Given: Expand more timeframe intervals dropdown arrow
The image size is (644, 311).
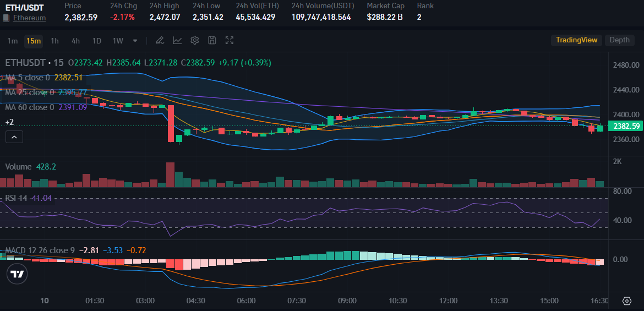Looking at the screenshot, I should (135, 41).
